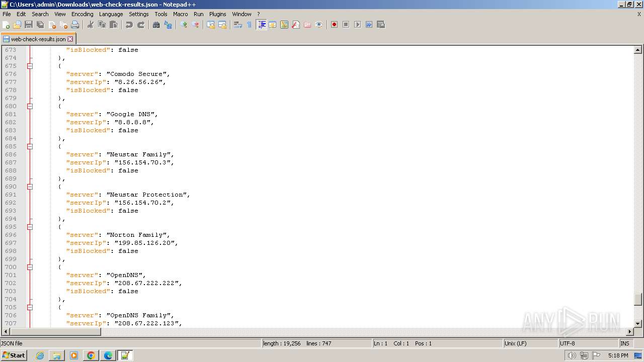Viewport: 644px width, 362px height.
Task: Print the document via printer icon
Action: tap(75, 25)
